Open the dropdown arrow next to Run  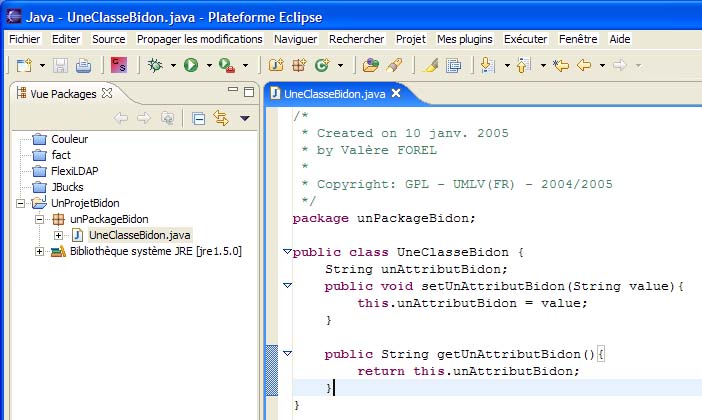click(x=209, y=66)
